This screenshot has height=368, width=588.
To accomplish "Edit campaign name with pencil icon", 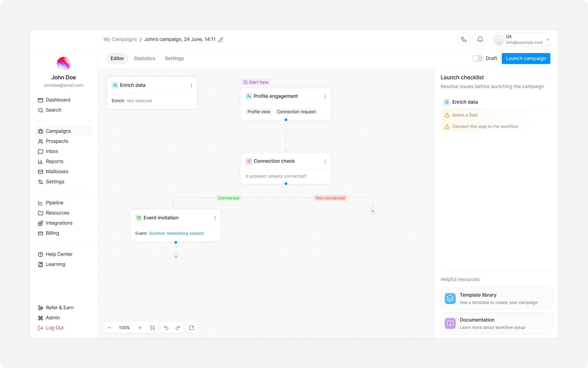I will pos(220,39).
